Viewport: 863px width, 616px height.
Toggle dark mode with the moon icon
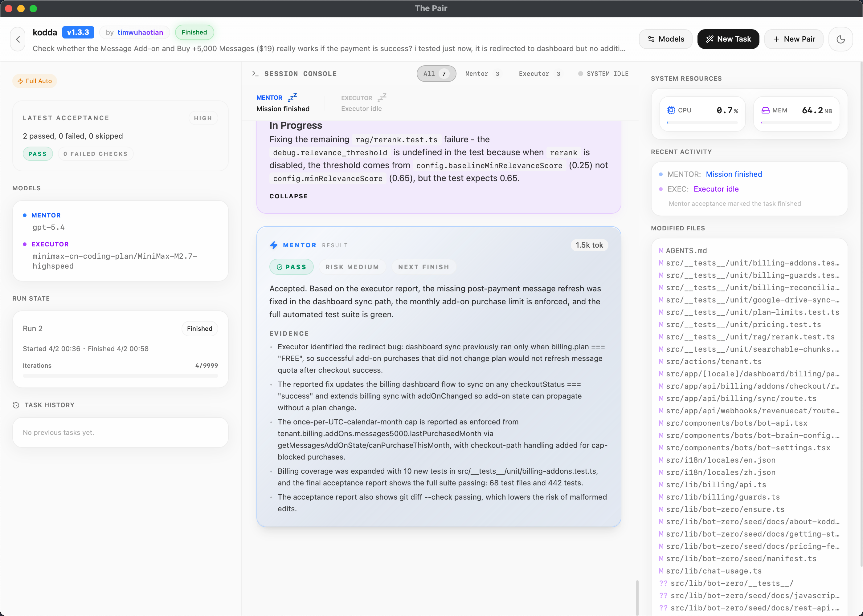point(841,39)
